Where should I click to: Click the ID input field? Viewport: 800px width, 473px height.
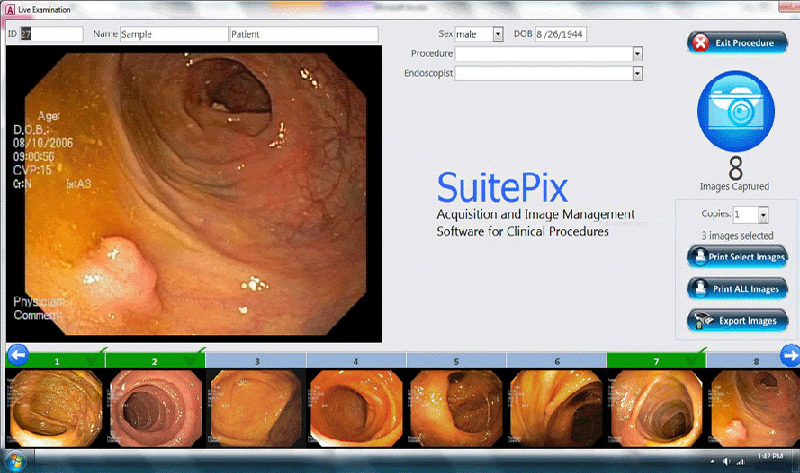click(51, 34)
